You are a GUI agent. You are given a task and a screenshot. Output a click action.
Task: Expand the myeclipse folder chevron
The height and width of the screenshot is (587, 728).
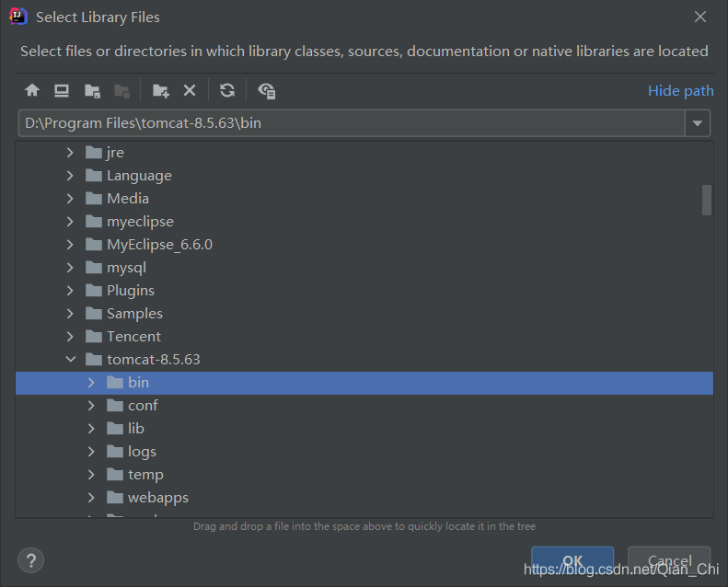coord(70,222)
